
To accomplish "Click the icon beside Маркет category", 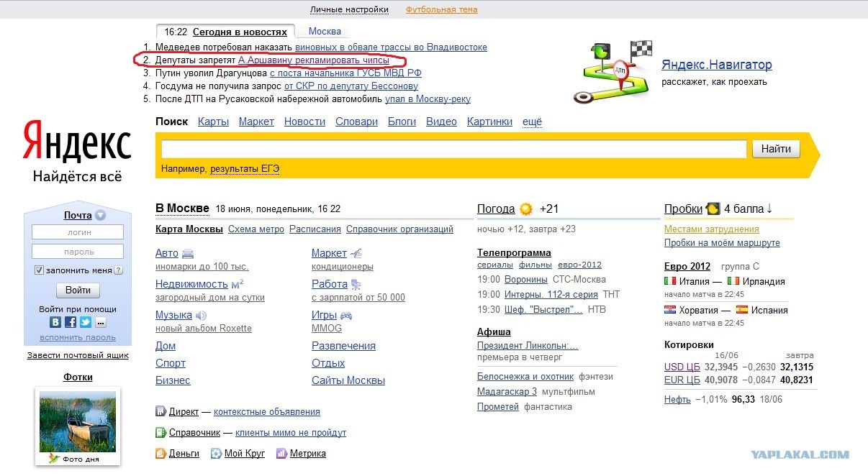I will (x=356, y=253).
